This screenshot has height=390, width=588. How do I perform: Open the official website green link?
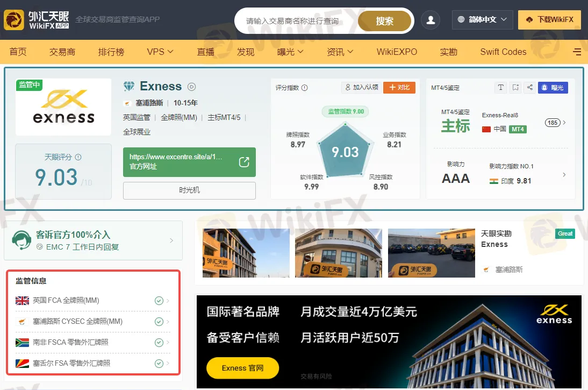189,162
